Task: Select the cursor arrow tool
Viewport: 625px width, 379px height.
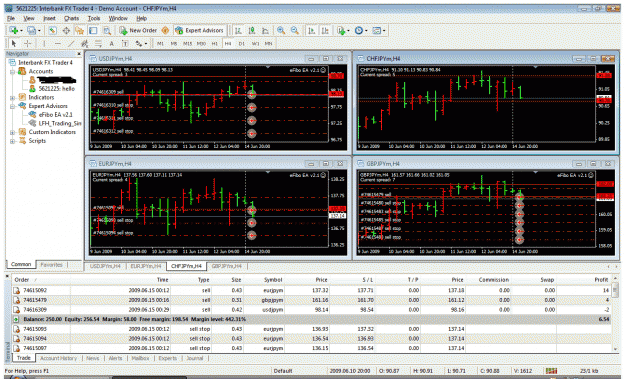Action: point(14,43)
